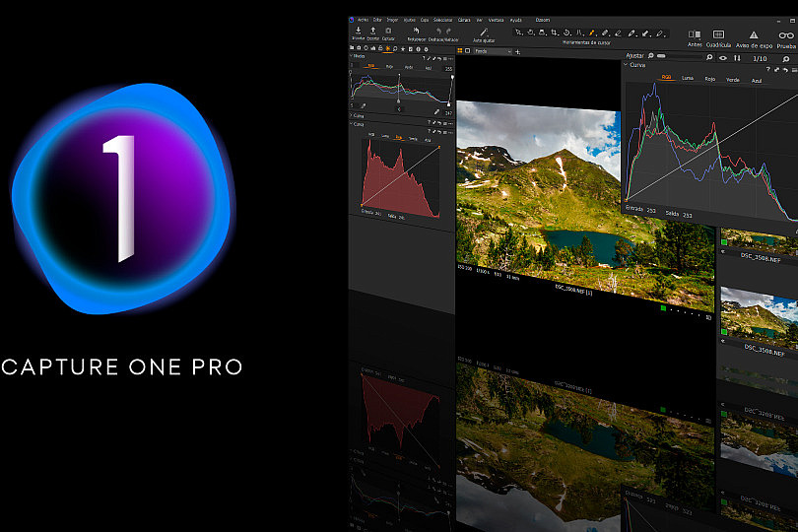Screen dimensions: 798x532
Task: Open the Library folder tool tab
Action: tap(352, 48)
